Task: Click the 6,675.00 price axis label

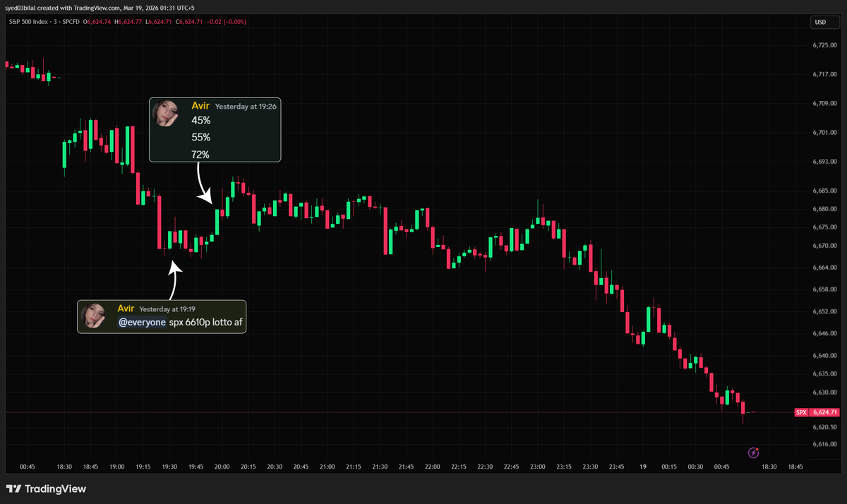Action: [824, 227]
